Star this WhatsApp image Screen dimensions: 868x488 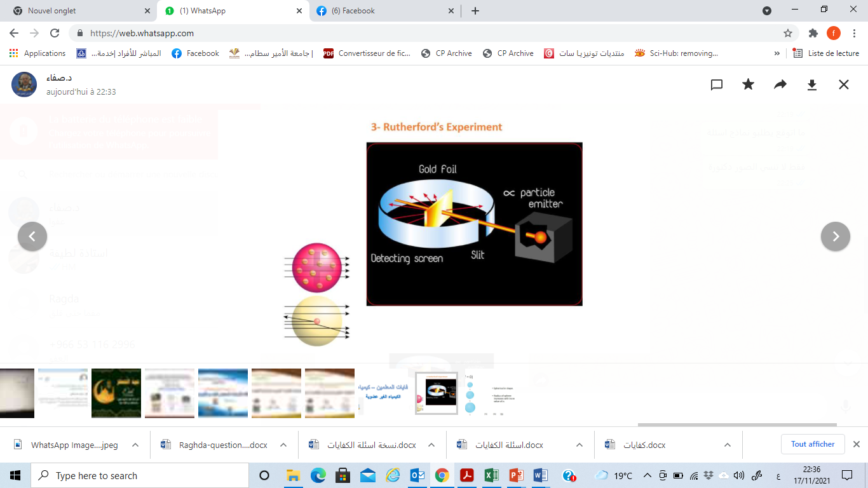coord(749,85)
